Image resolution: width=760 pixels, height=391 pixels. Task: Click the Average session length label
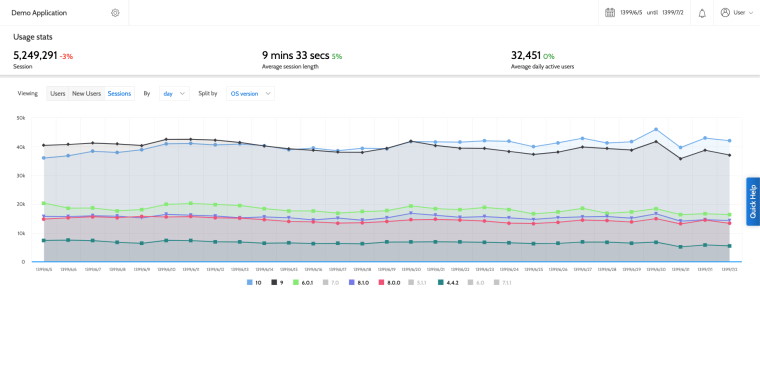point(290,67)
